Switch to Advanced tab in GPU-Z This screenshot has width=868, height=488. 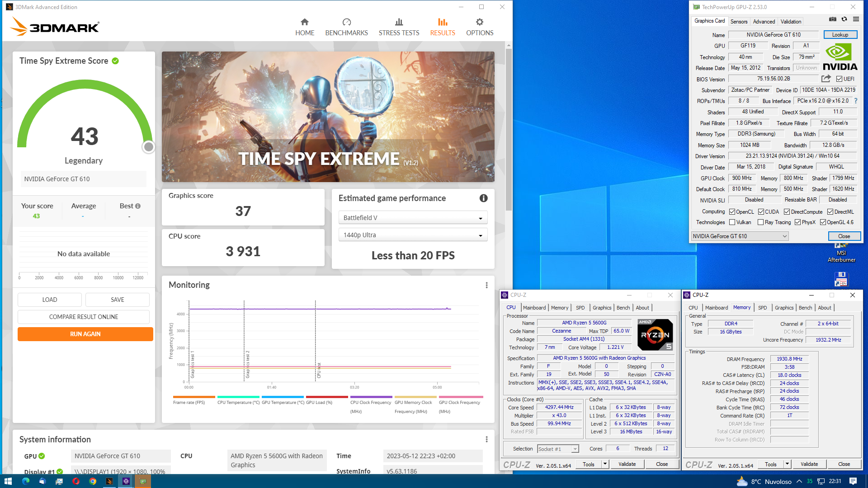point(764,22)
